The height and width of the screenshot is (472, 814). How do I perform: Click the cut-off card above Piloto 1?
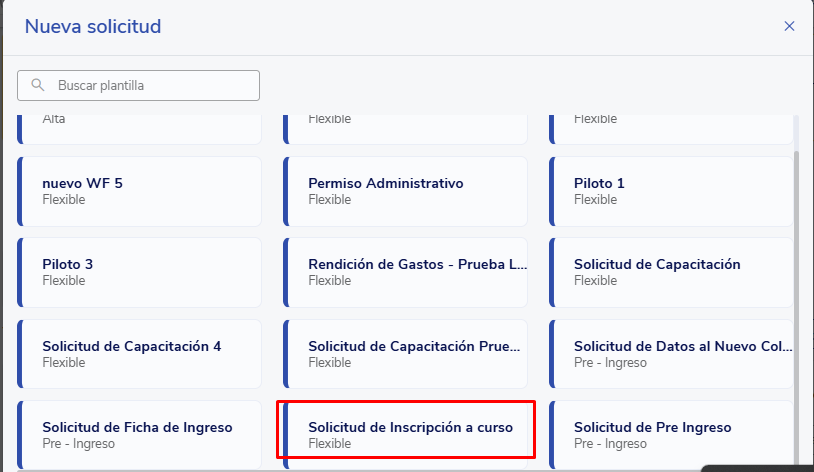670,127
